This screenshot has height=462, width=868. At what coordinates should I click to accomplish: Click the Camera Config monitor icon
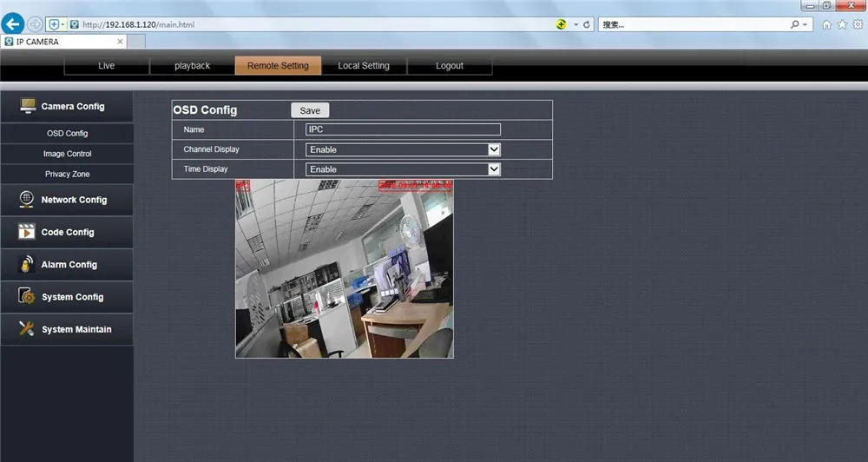(x=28, y=106)
